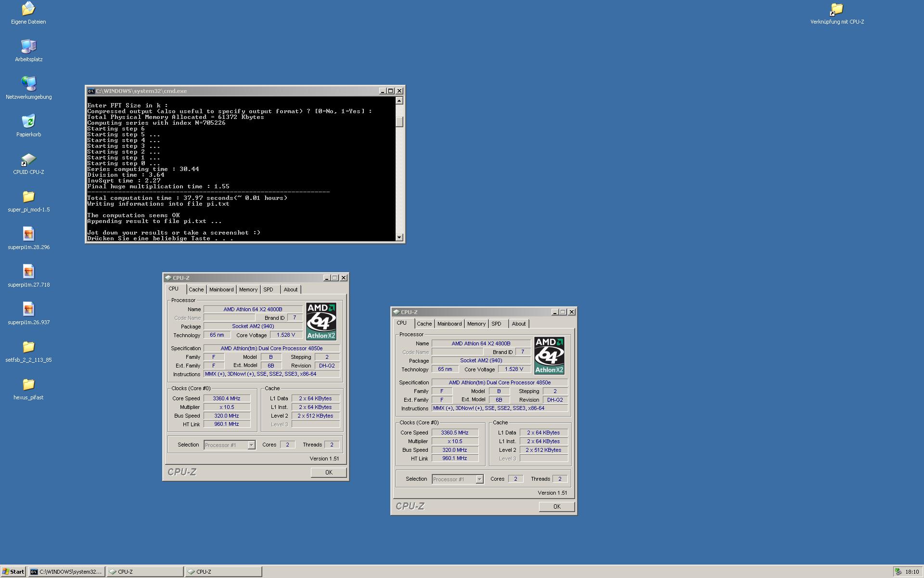Select Verknüpfung mit CPU-Z desktop shortcut
The image size is (924, 578).
[x=837, y=9]
